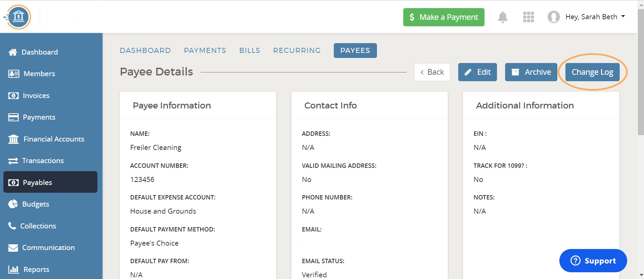Click the Reports bar chart icon
This screenshot has height=279, width=644.
click(x=13, y=269)
